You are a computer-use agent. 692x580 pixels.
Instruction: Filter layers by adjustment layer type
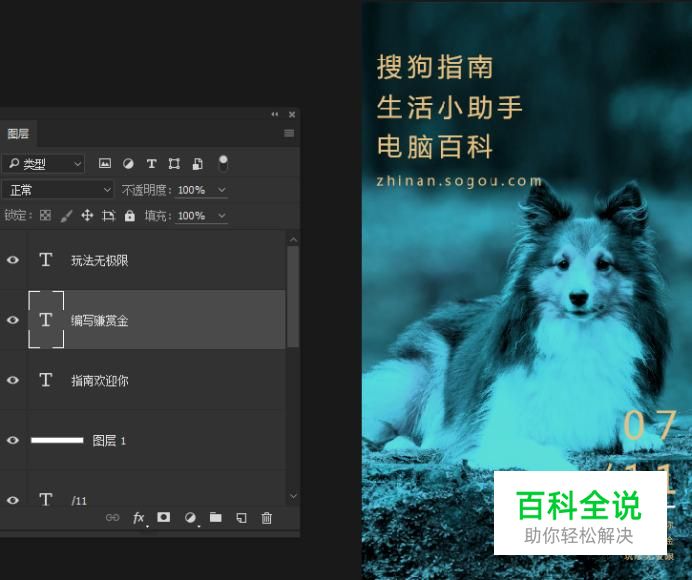(x=128, y=164)
